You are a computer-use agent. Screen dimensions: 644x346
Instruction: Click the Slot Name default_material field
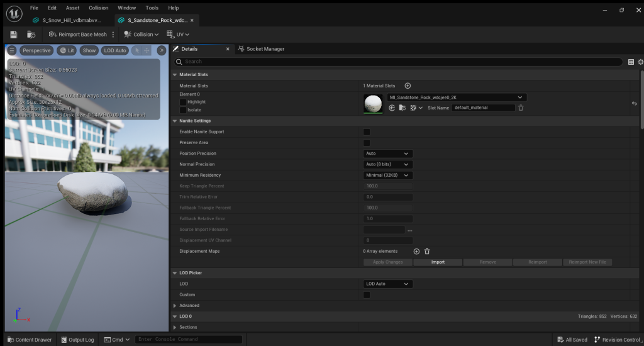coord(483,108)
